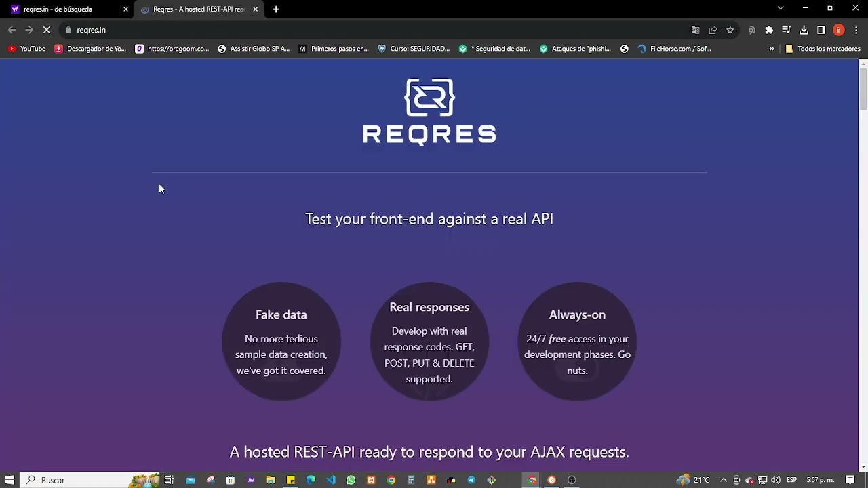Close the 'reqres.in - de búsqueda' tab
868x488 pixels.
(125, 9)
